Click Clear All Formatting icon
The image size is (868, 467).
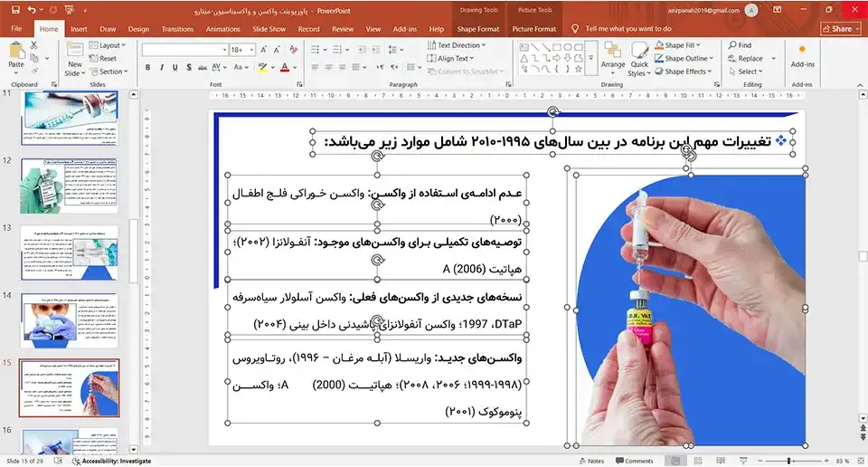coord(293,50)
